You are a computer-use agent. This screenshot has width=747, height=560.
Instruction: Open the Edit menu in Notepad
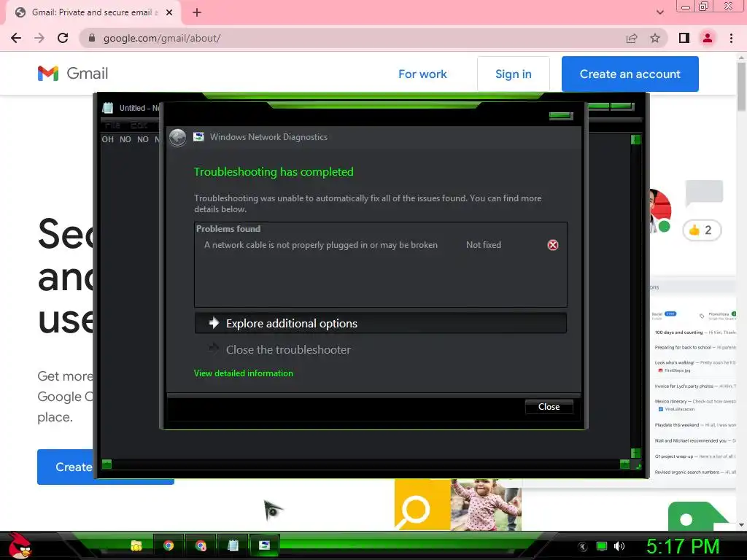(x=139, y=125)
